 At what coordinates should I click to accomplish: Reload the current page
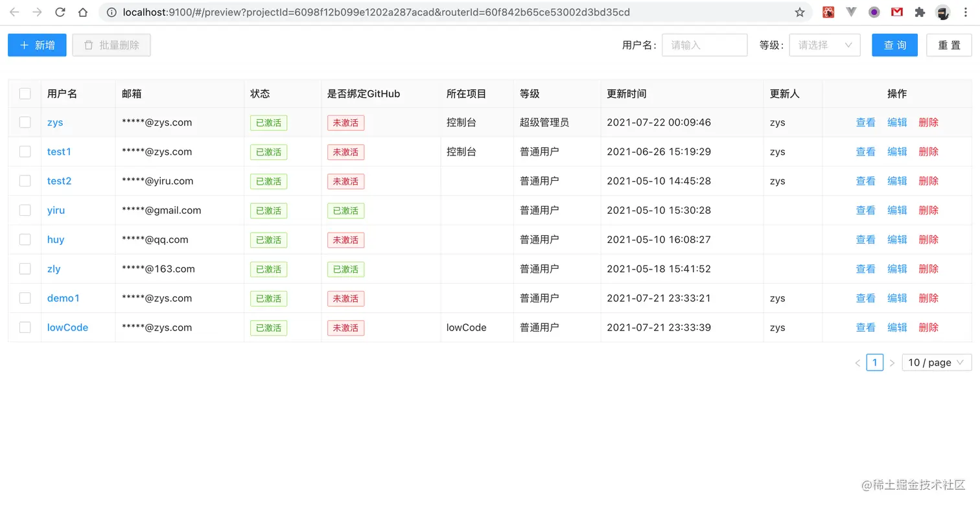point(60,12)
